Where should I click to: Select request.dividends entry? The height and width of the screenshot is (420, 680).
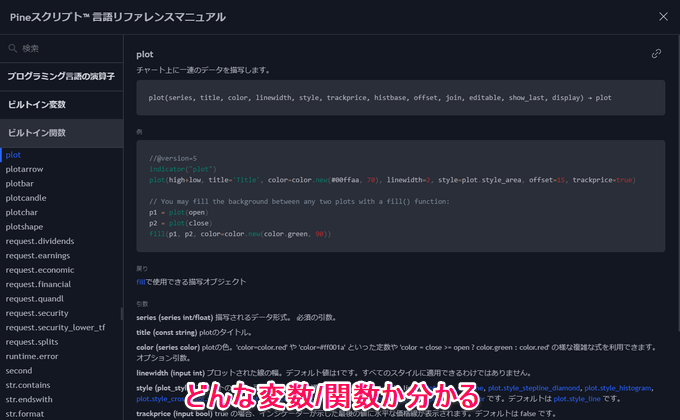(40, 241)
